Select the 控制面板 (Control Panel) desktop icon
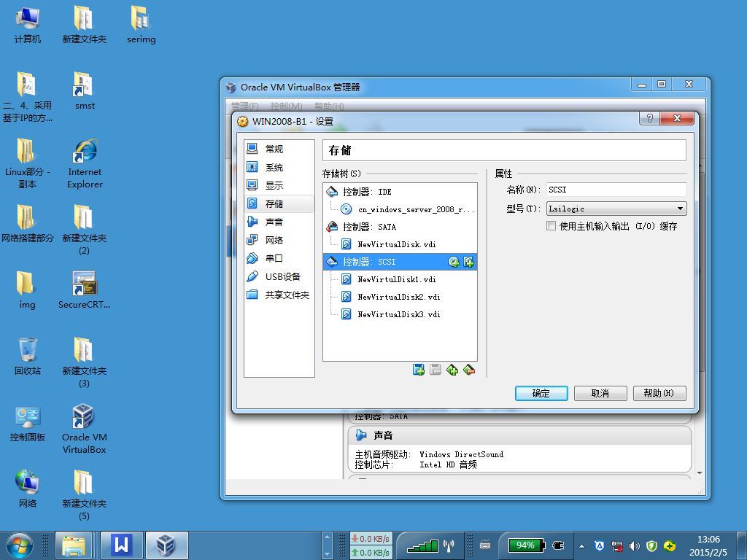Screen dimensions: 747x560 28,424
